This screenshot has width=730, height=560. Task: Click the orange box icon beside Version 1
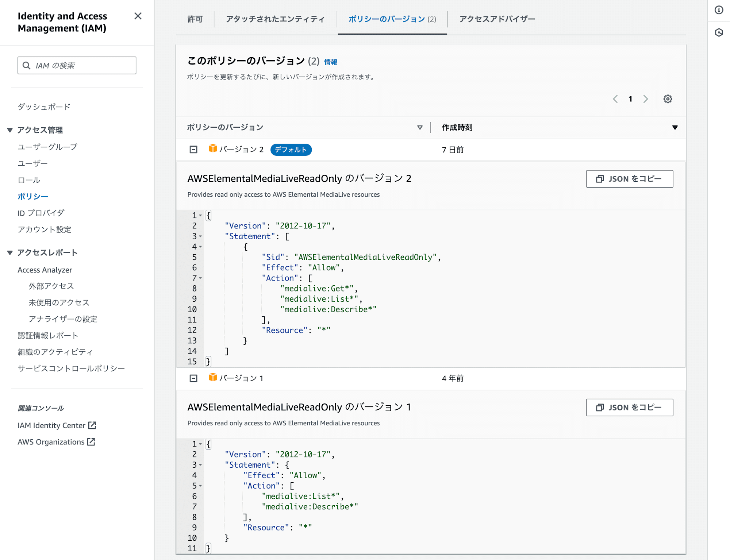pyautogui.click(x=213, y=377)
